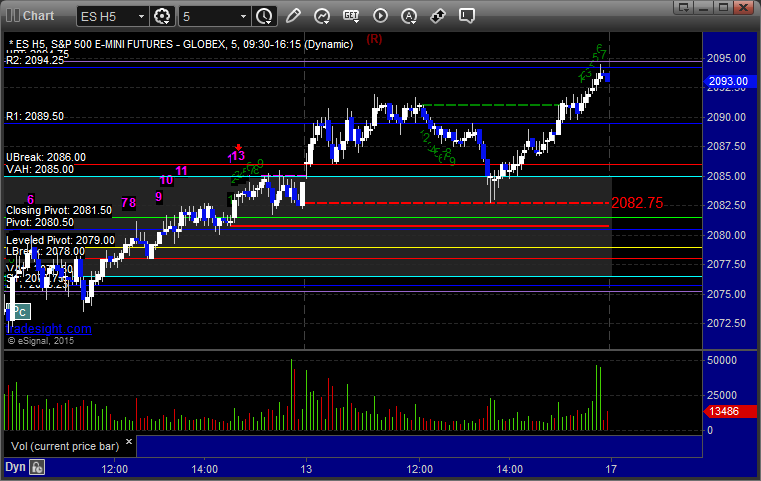Minimize the chart window
This screenshot has width=761, height=481.
click(x=704, y=7)
